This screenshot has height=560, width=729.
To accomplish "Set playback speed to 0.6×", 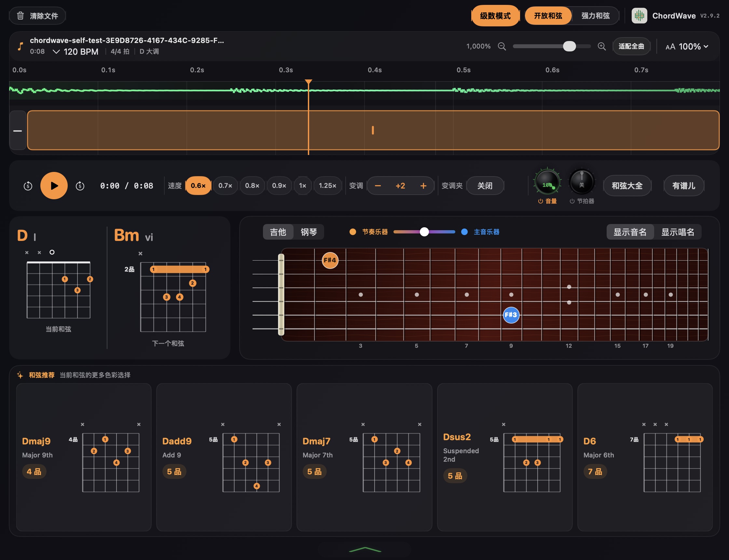I will pos(198,186).
